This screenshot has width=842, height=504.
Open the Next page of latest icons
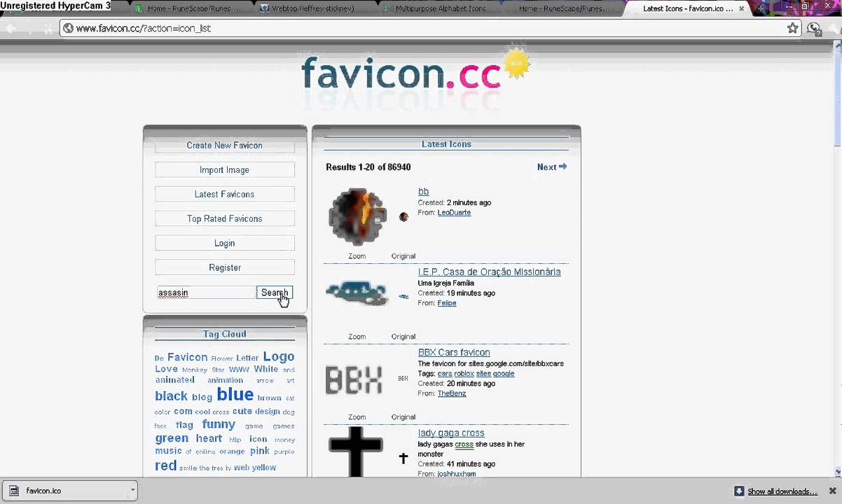coord(551,167)
